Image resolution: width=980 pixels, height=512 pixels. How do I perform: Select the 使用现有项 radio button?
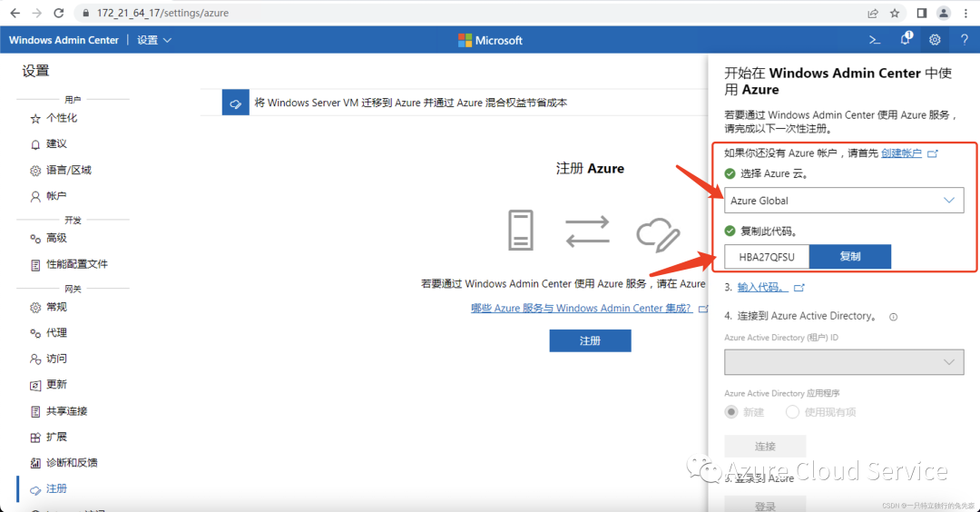pos(792,412)
